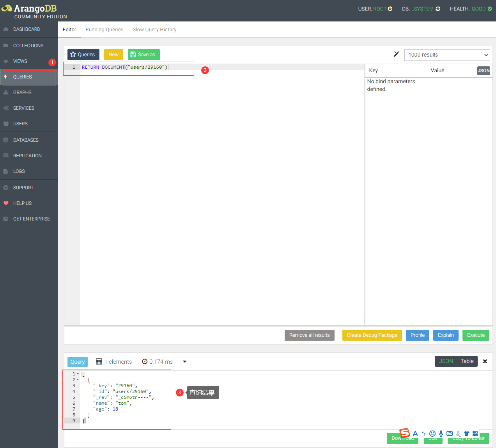Viewport: 496px width, 448px height.
Task: Click the clock icon showing 0.174 ms
Action: [144, 361]
